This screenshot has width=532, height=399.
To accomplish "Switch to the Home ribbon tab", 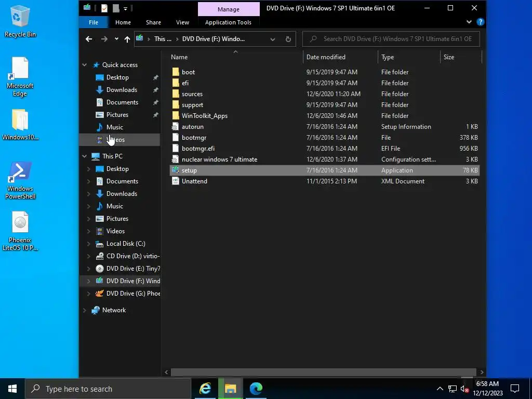I will pyautogui.click(x=123, y=22).
